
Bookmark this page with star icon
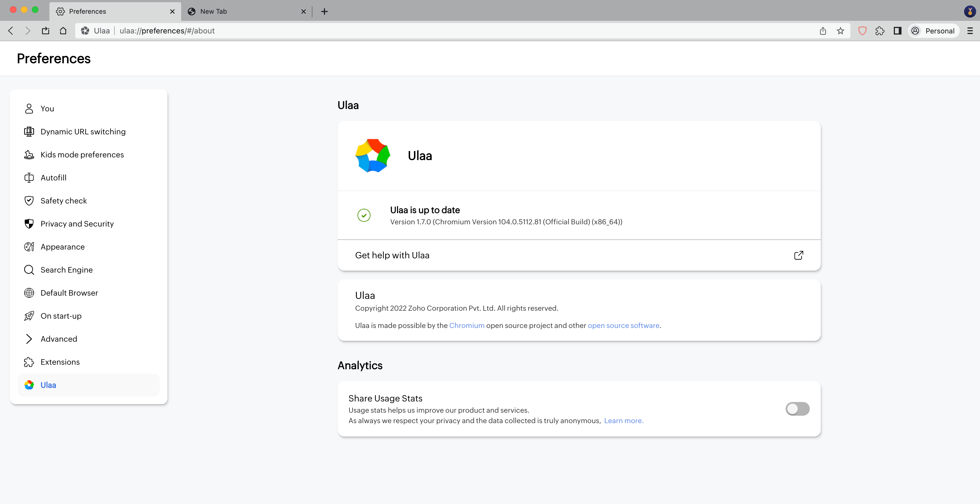coord(840,31)
